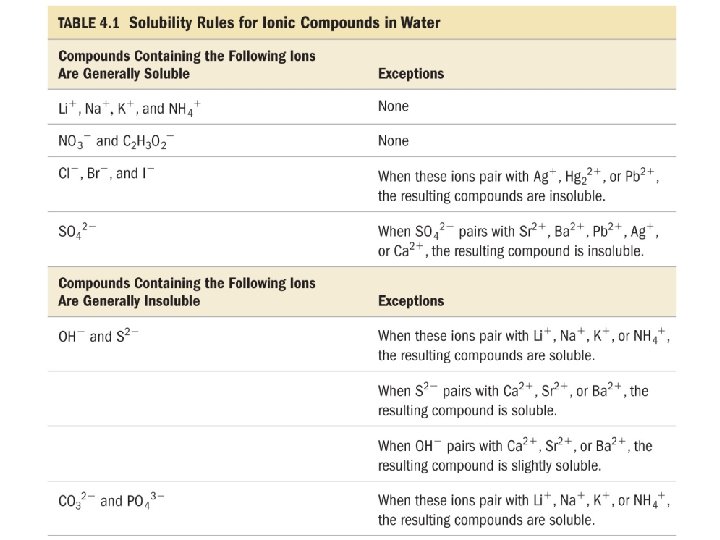Click 'None' beside the Li+, Na+ row
The image size is (720, 540).
[393, 106]
